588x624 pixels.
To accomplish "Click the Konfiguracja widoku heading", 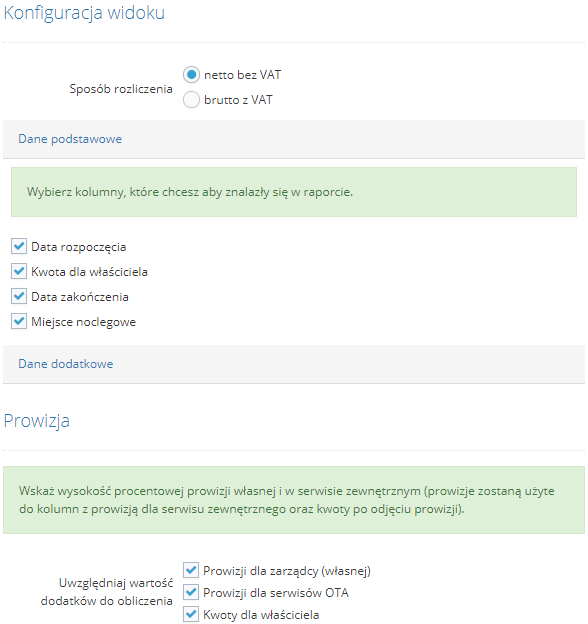I will (84, 13).
